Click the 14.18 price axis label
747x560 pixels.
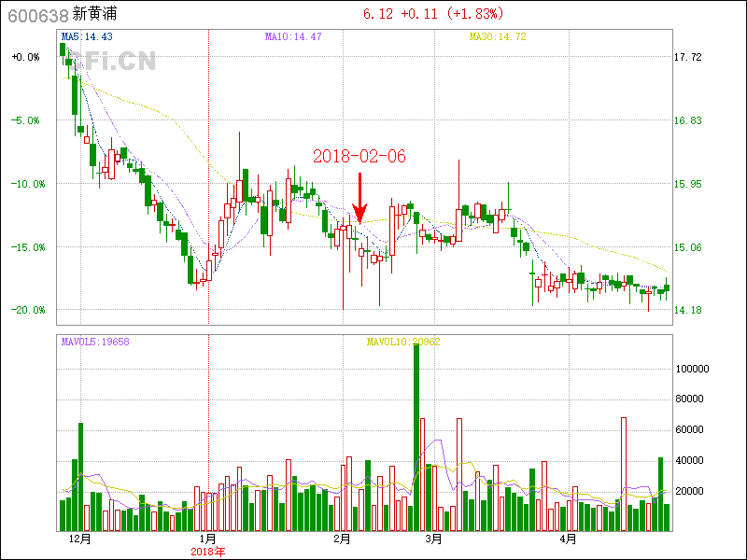tap(687, 310)
